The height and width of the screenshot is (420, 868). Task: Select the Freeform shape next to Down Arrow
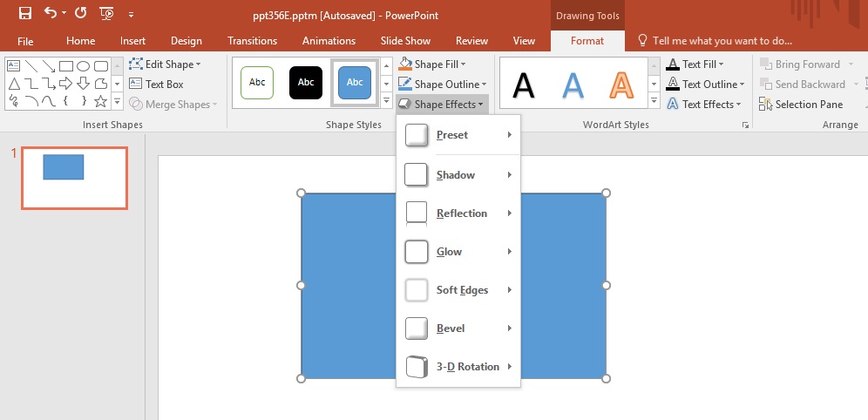101,84
